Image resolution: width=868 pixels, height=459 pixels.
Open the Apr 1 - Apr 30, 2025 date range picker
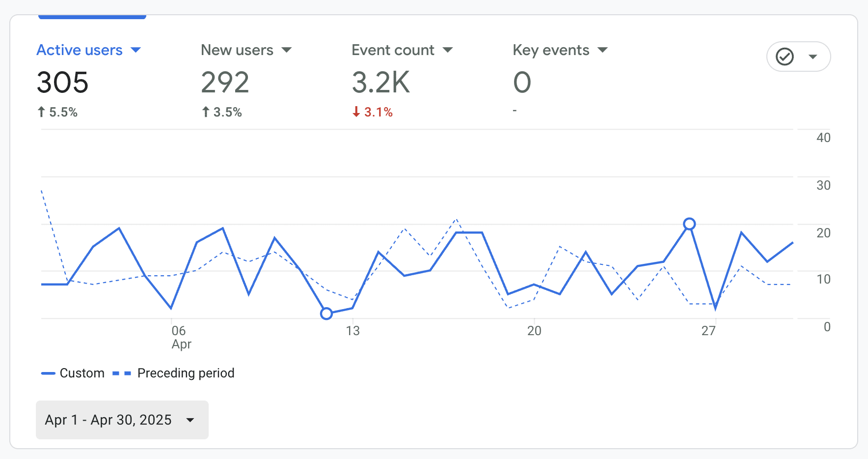click(122, 420)
